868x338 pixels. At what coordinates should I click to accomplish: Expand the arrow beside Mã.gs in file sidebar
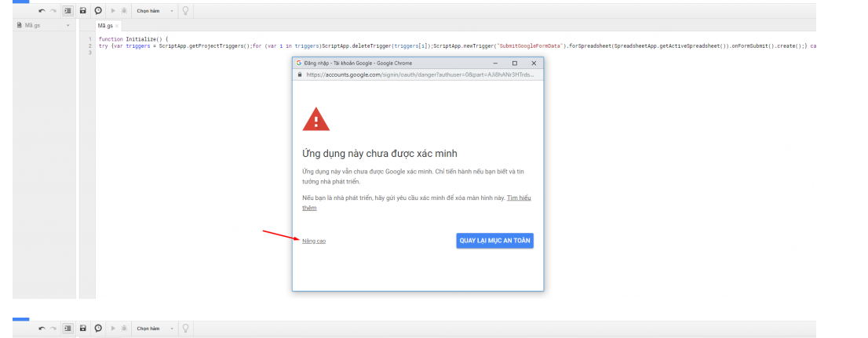click(x=68, y=26)
